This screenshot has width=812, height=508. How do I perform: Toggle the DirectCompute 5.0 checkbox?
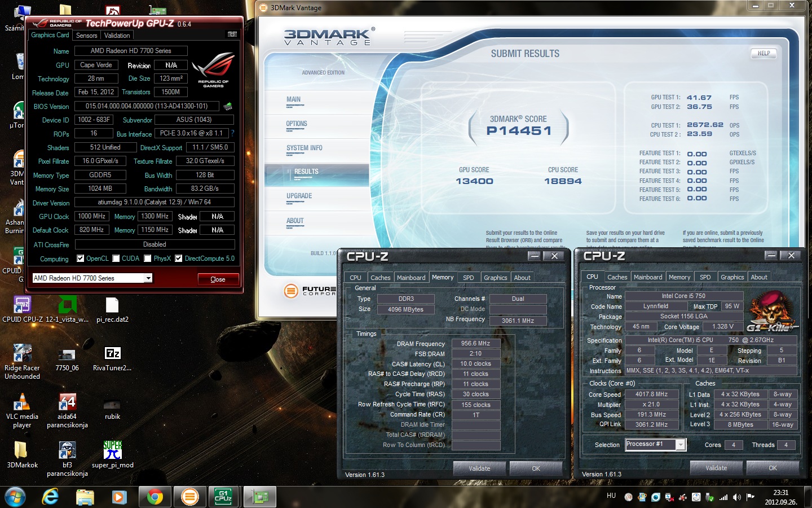[179, 259]
